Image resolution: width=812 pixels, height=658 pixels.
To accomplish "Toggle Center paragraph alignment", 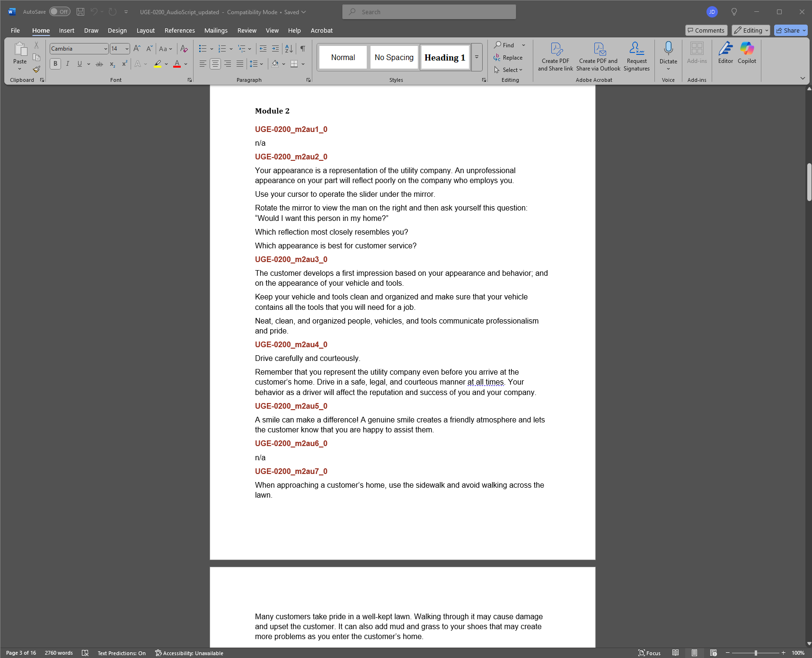I will point(215,64).
